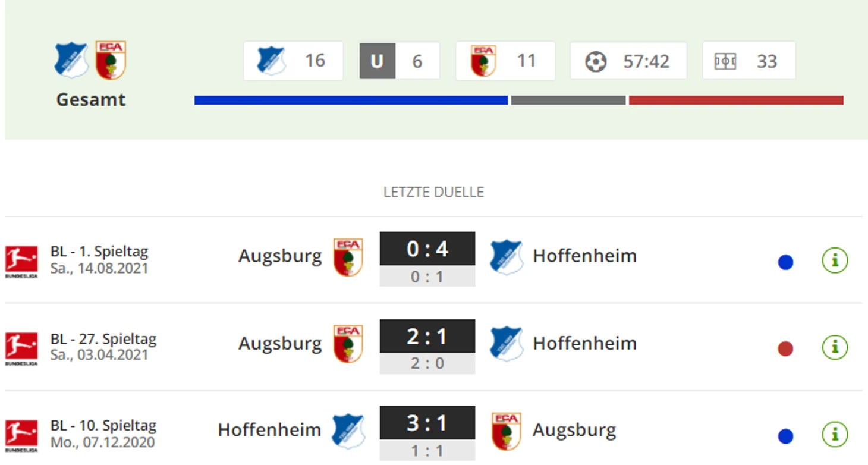Click Augsburg team name in 07.12.2020 match
The width and height of the screenshot is (868, 465).
pyautogui.click(x=574, y=430)
